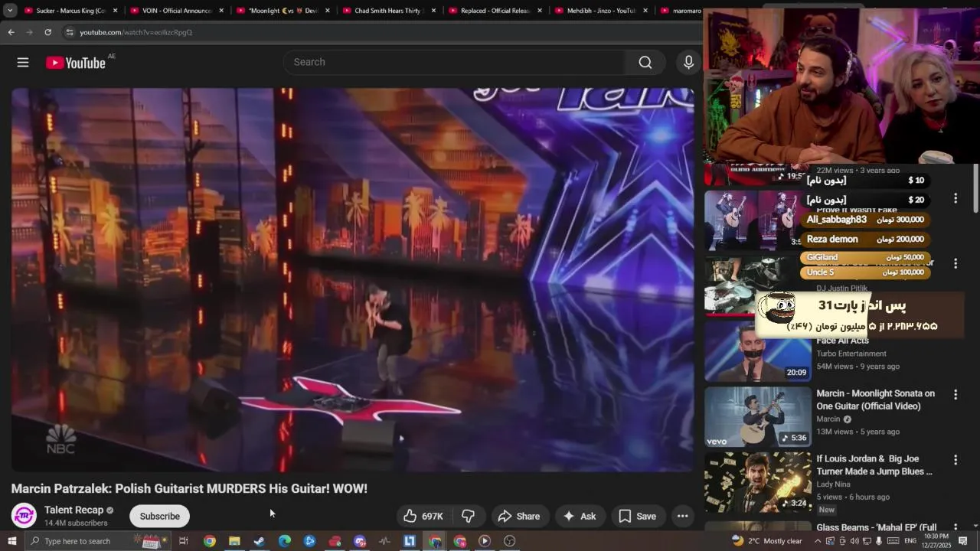This screenshot has width=980, height=551.
Task: Open the notification center icon
Action: [963, 541]
